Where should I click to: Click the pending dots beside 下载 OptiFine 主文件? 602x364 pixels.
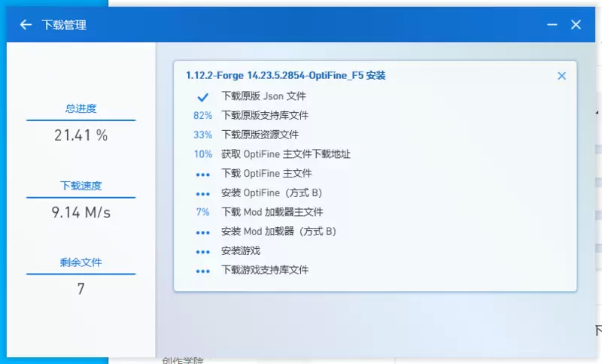coord(202,175)
